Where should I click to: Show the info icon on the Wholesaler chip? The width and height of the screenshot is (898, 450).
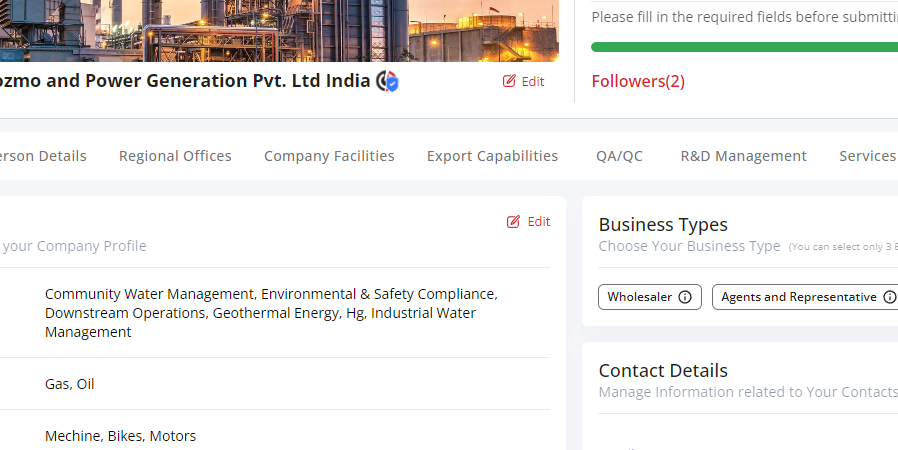(685, 297)
